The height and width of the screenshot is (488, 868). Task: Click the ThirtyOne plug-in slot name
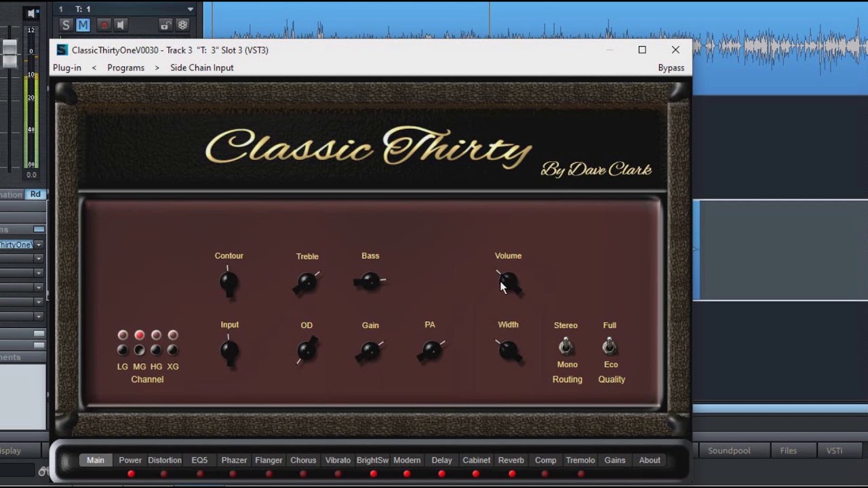(x=16, y=245)
